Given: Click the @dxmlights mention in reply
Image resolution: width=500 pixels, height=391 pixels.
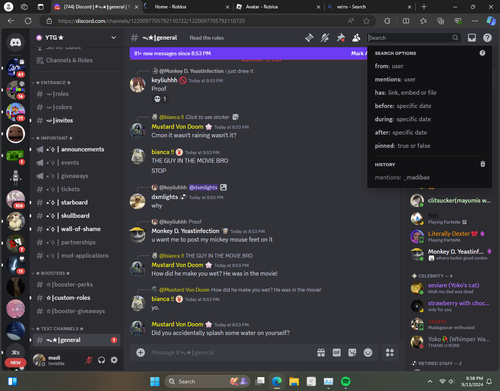Looking at the screenshot, I should point(203,187).
